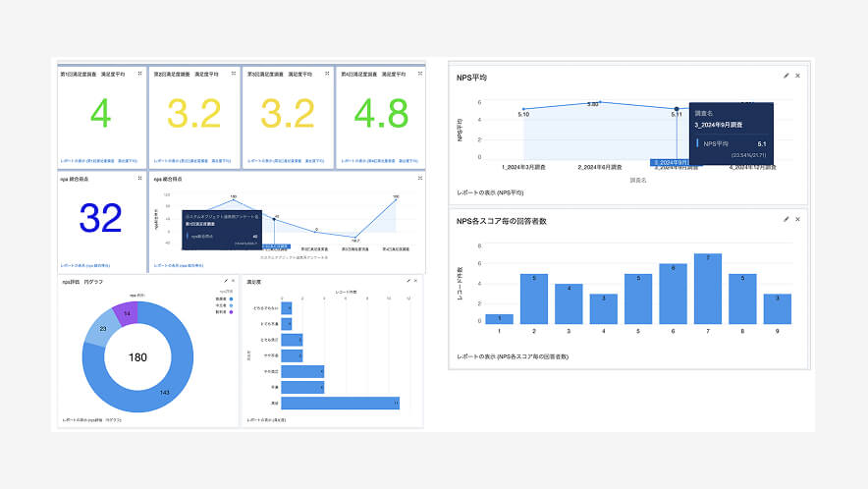This screenshot has height=489, width=868.
Task: Click the longest bar labeled 11 in 満足度
Action: [x=340, y=403]
